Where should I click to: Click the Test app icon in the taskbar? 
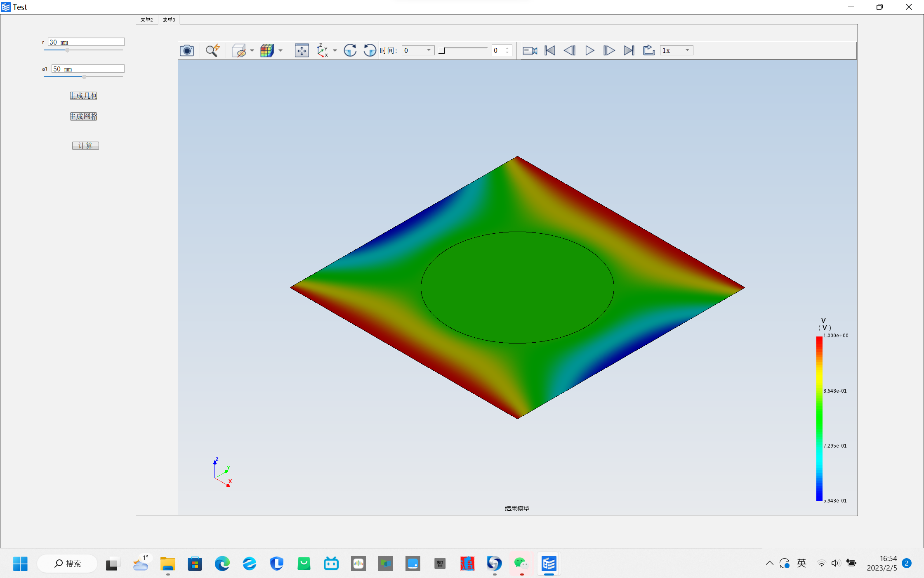549,564
